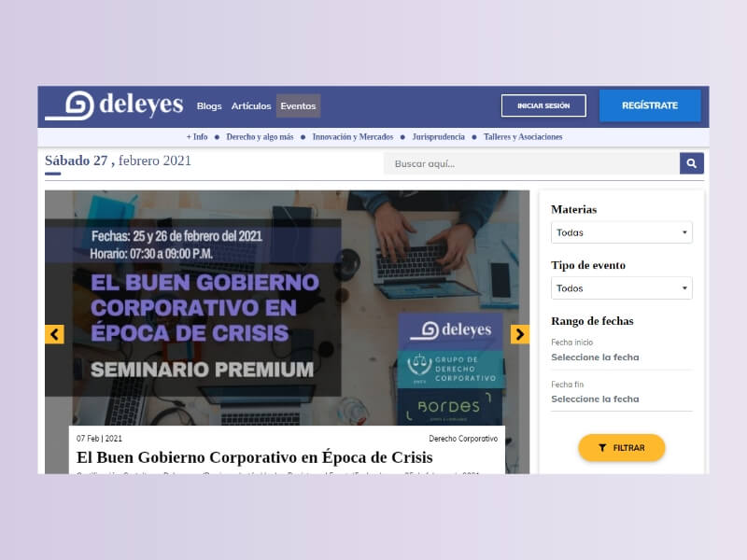Focus the Buscar aquí search field
The height and width of the screenshot is (560, 747).
(x=531, y=163)
